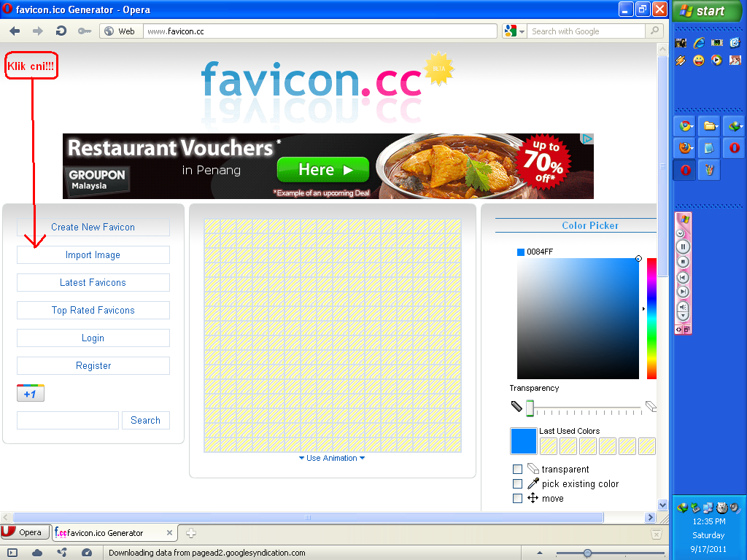Enable the transparent checkbox
This screenshot has height=560, width=747.
517,469
